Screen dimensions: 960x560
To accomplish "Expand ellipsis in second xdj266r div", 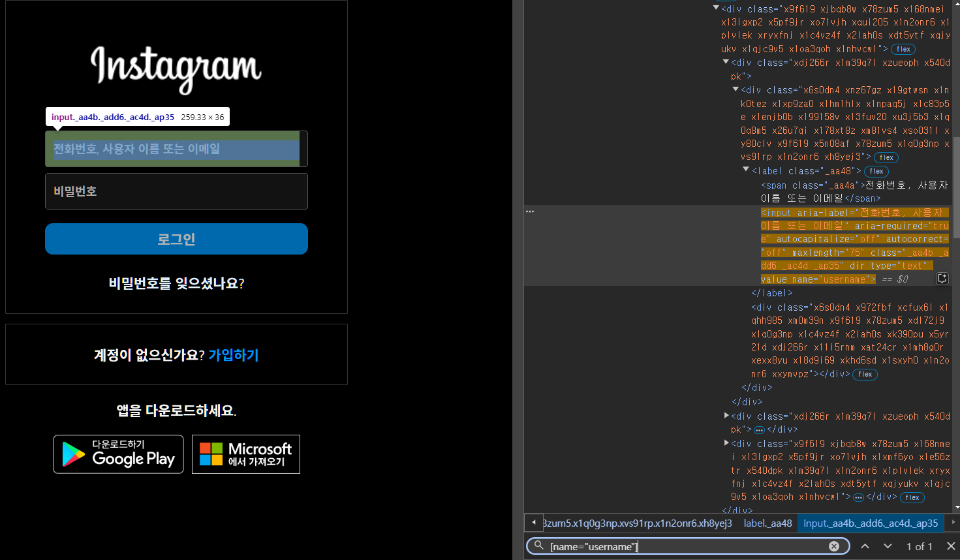I will pos(759,430).
